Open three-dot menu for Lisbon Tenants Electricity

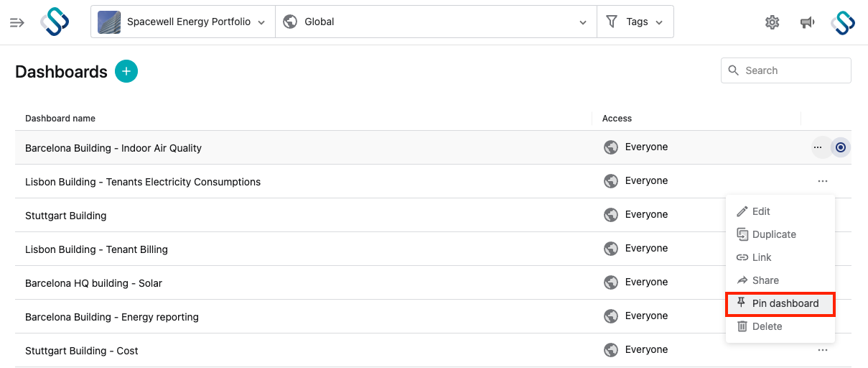823,181
